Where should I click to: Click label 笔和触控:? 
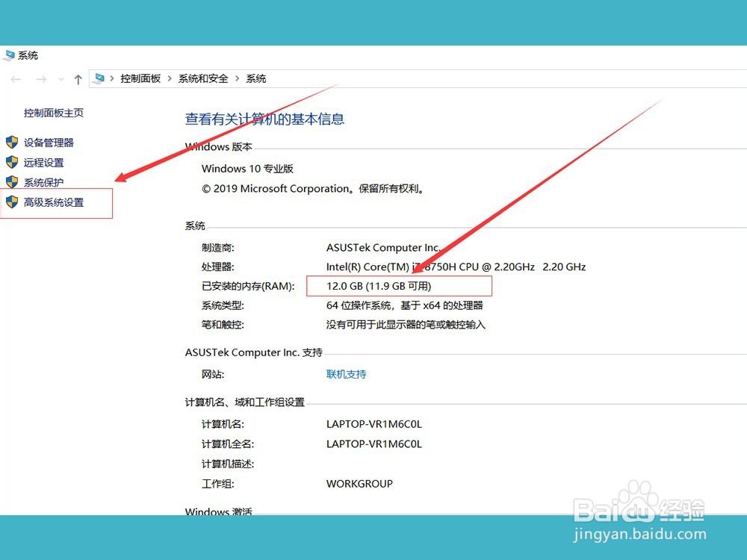(x=223, y=325)
